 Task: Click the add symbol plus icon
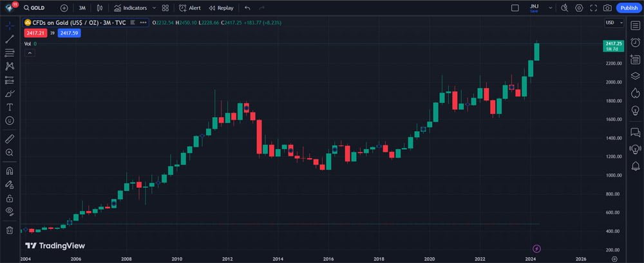(64, 8)
